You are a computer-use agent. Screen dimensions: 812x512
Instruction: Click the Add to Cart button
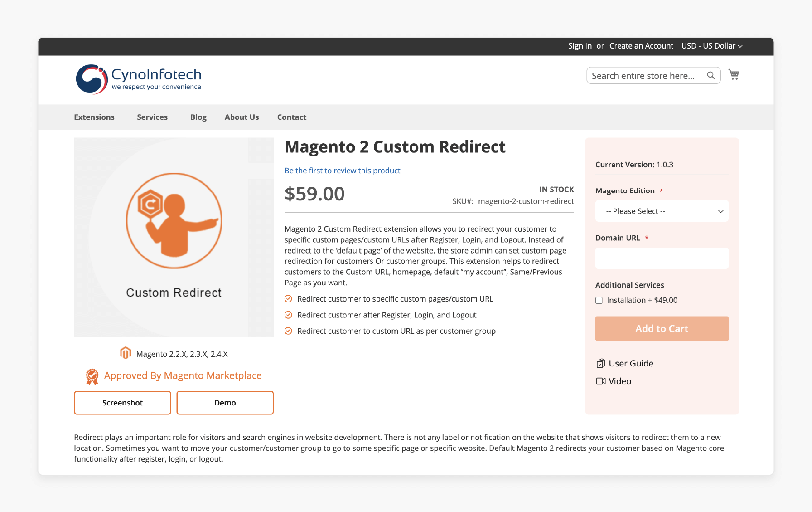click(x=662, y=328)
